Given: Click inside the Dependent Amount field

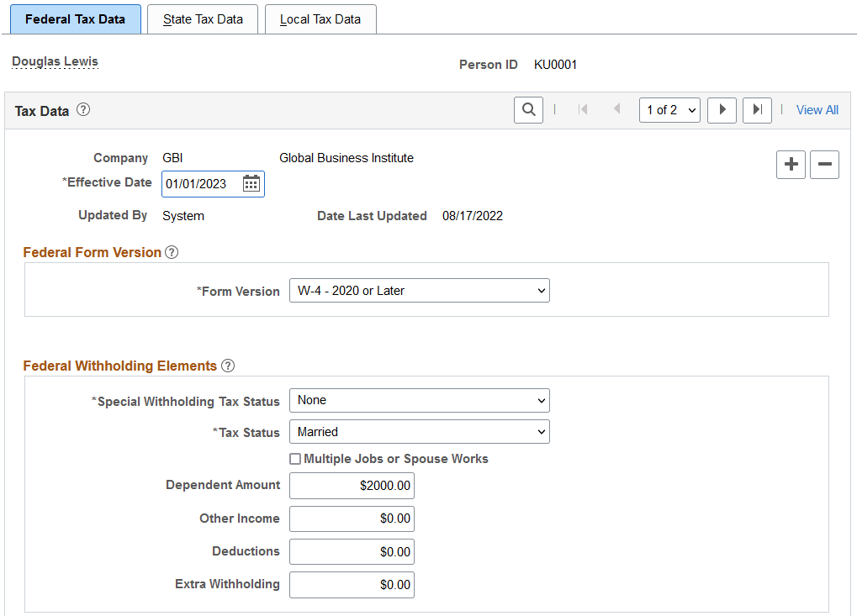Looking at the screenshot, I should pos(351,485).
